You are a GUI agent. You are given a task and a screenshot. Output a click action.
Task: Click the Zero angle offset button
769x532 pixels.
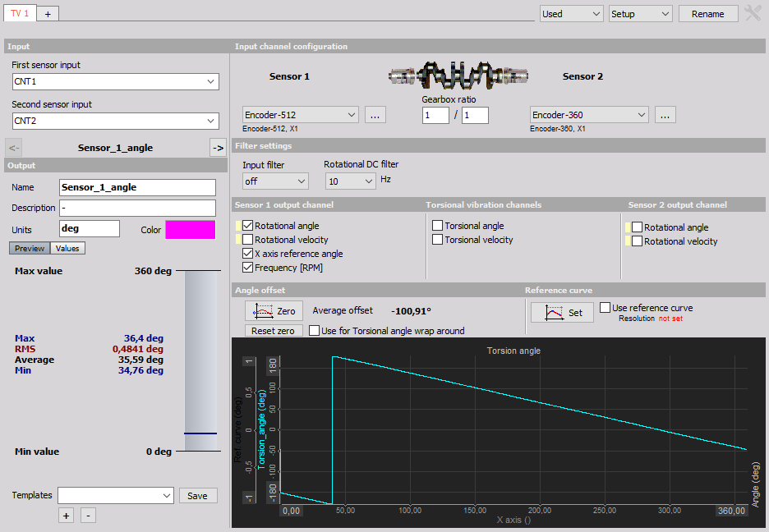[x=274, y=311]
